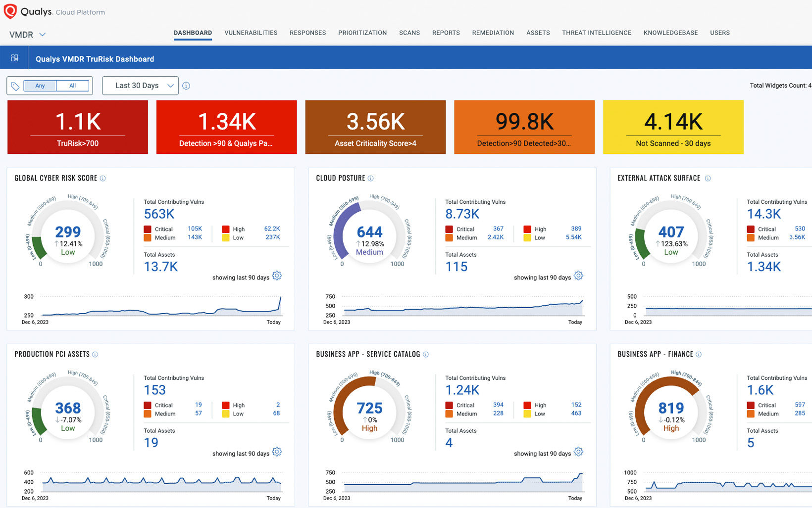This screenshot has width=812, height=508.
Task: Click info icon next to External Attack Surface
Action: pyautogui.click(x=708, y=179)
